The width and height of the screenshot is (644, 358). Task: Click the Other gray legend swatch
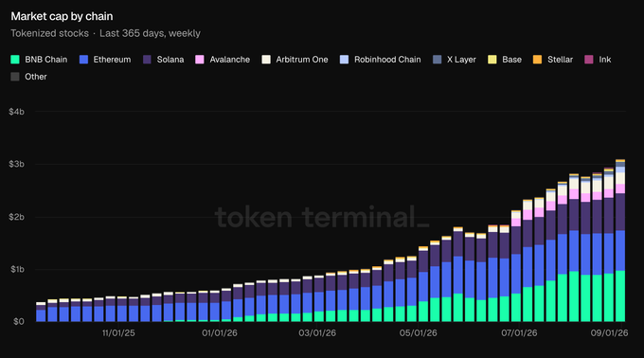[15, 77]
